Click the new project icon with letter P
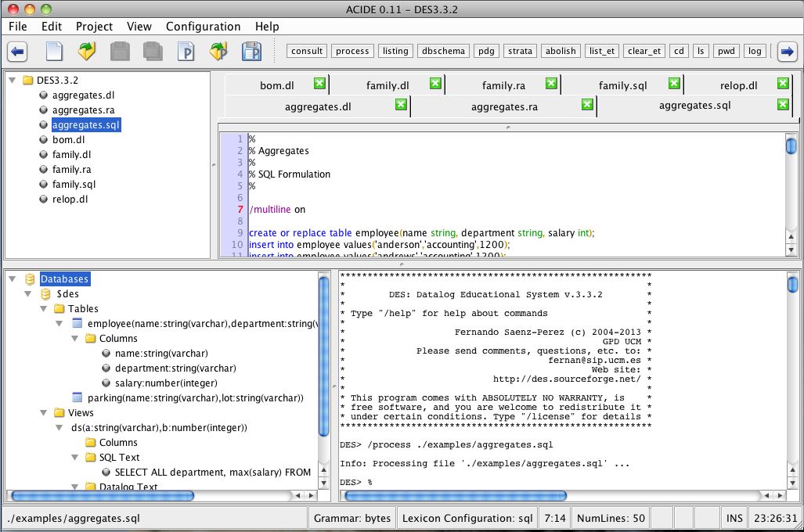This screenshot has height=532, width=804. coord(186,52)
